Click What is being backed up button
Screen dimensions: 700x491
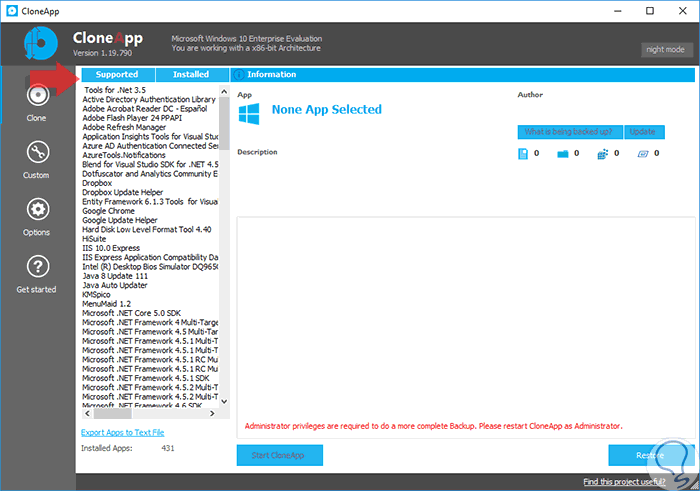point(570,132)
